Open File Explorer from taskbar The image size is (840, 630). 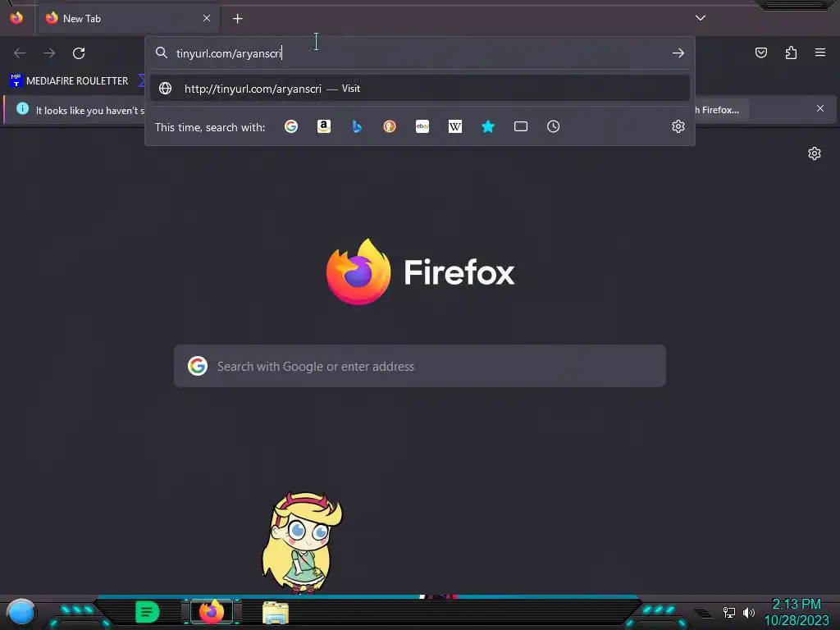click(276, 613)
